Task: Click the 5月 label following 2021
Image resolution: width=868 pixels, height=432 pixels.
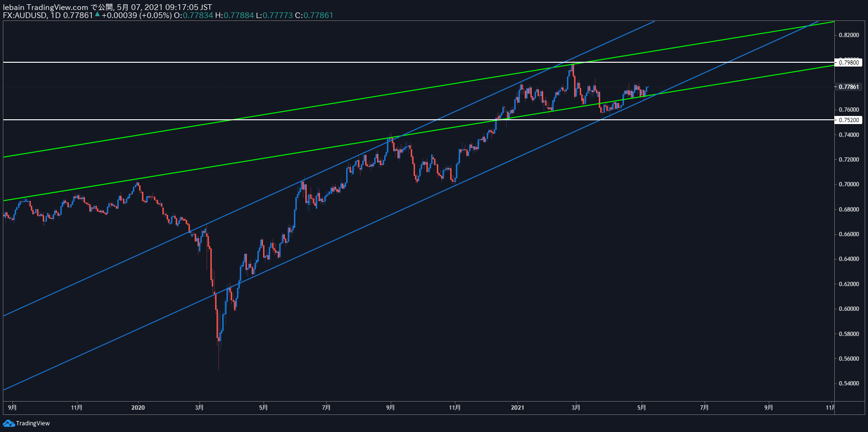Action: (642, 407)
